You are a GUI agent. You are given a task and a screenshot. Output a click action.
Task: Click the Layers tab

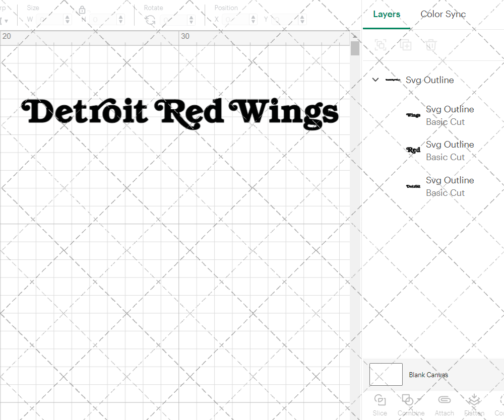point(386,14)
